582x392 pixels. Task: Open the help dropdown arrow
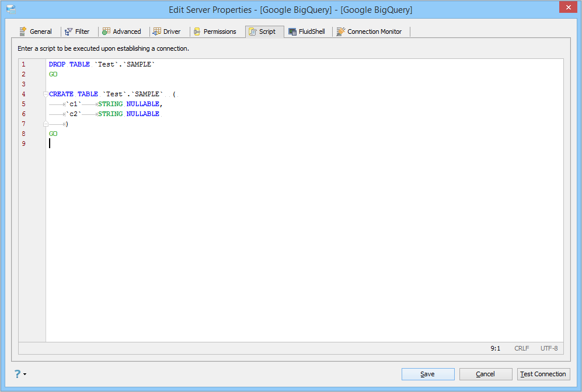coord(25,374)
